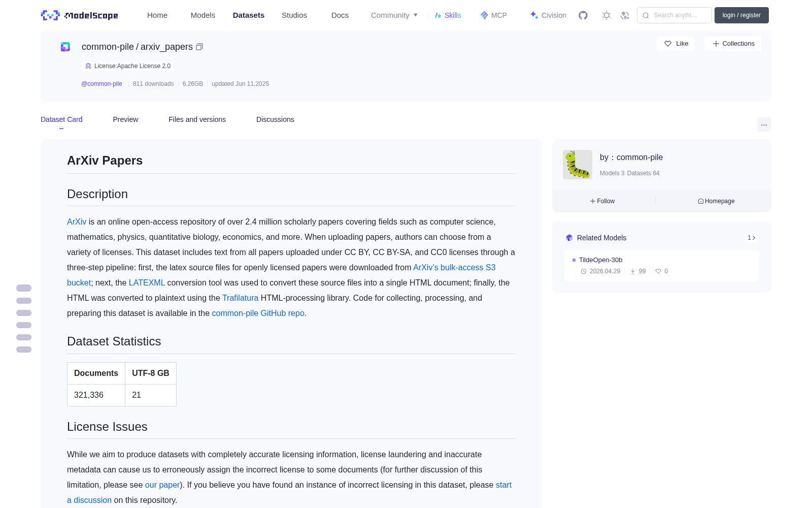Click the caterpillar avatar of common-pile
This screenshot has height=508, width=812.
[578, 164]
